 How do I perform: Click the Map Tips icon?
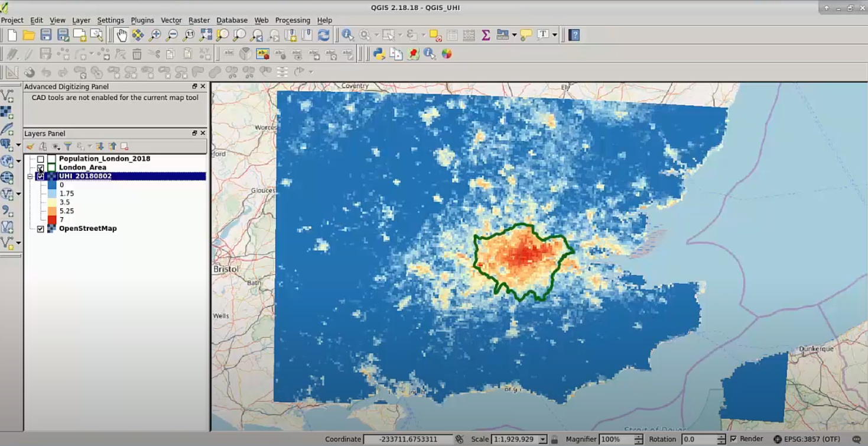pyautogui.click(x=526, y=35)
